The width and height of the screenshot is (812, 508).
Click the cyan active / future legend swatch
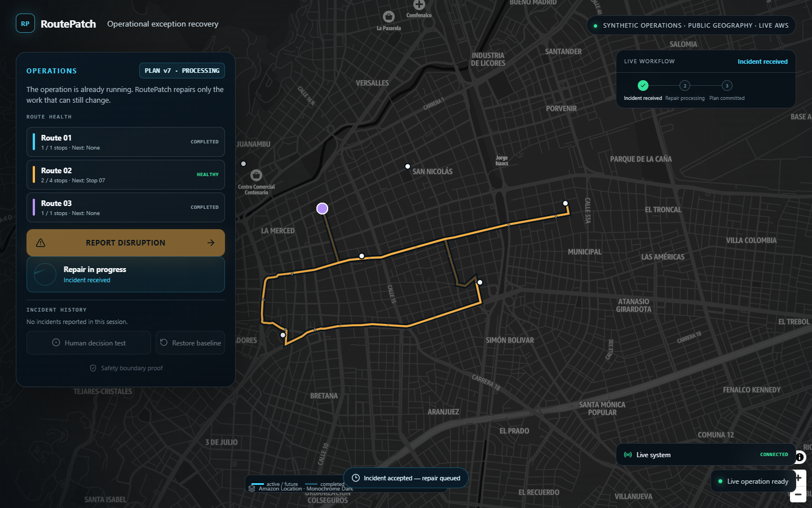point(258,484)
